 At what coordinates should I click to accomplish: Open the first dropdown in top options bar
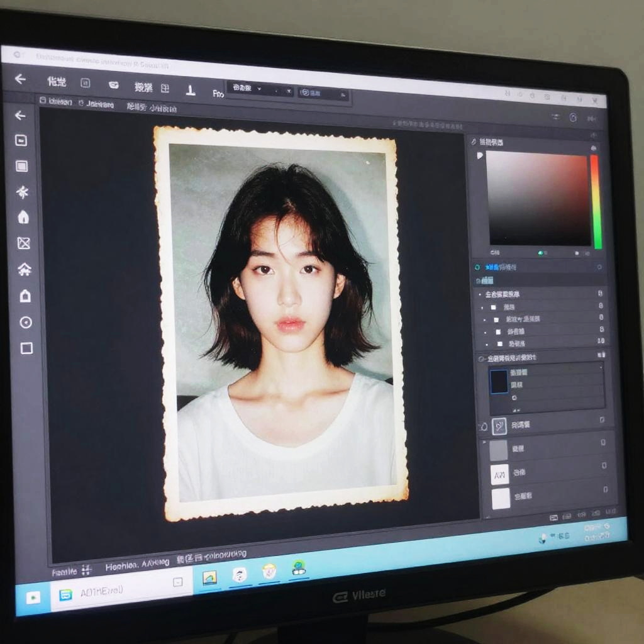pyautogui.click(x=245, y=89)
